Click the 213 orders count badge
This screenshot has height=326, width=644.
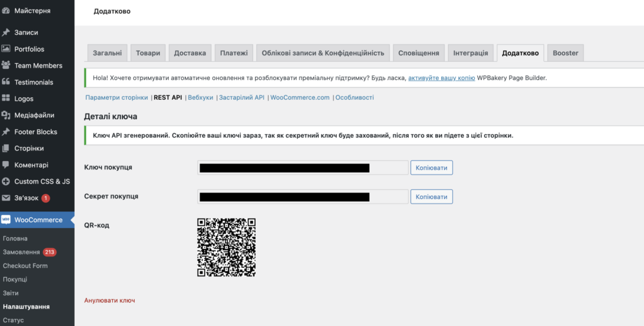(x=50, y=252)
